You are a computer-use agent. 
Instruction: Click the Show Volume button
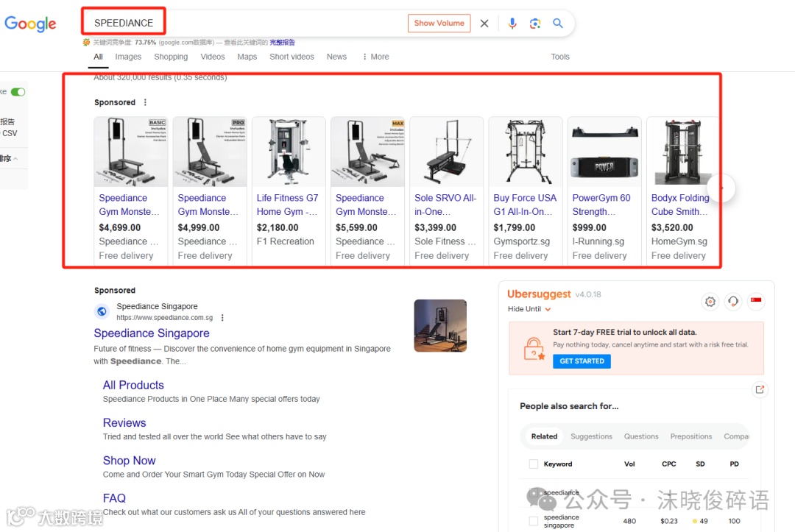tap(439, 24)
